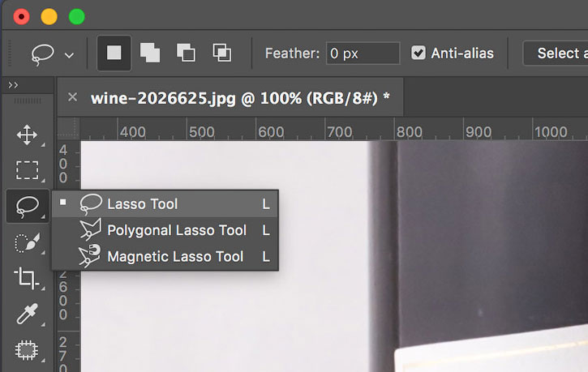This screenshot has width=588, height=372.
Task: Choose Add to selection mode icon
Action: 150,53
